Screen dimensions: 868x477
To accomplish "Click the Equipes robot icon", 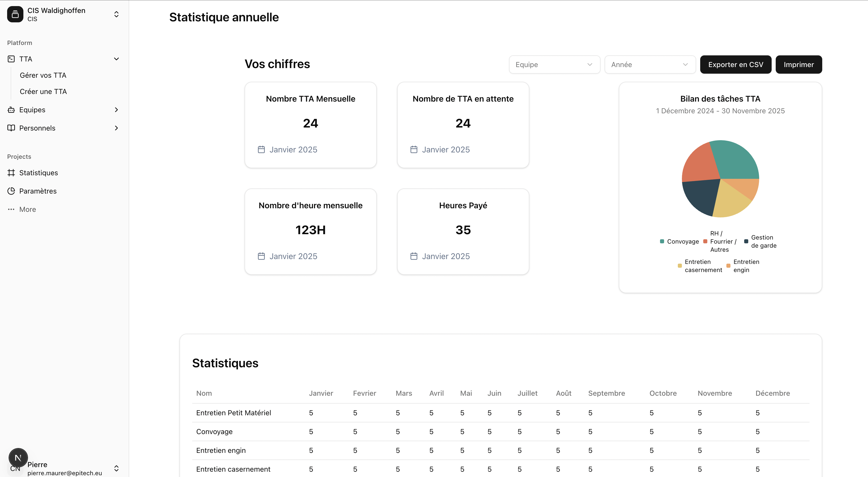I will [11, 110].
